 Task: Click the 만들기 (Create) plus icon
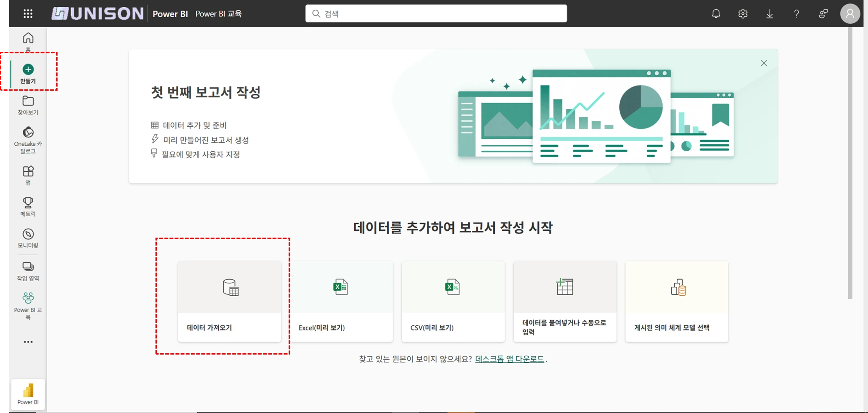click(28, 70)
